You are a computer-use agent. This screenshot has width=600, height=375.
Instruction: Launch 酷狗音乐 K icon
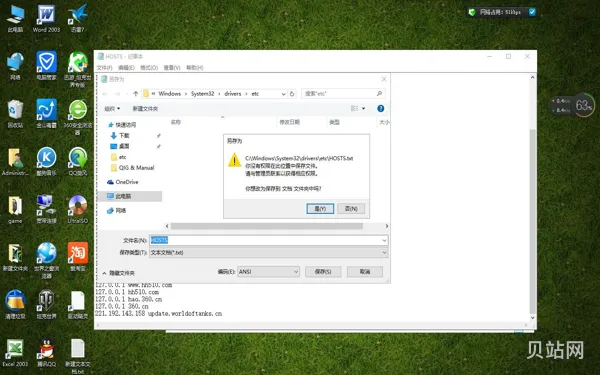point(46,161)
